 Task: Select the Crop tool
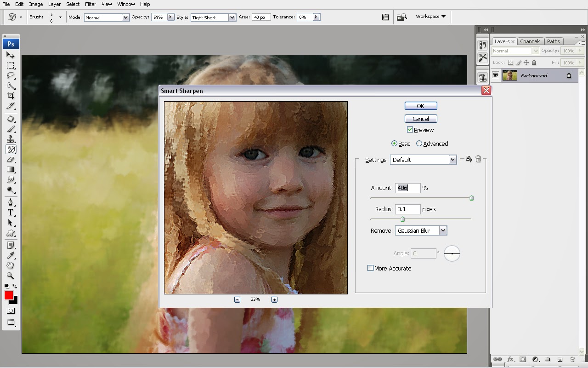point(11,96)
